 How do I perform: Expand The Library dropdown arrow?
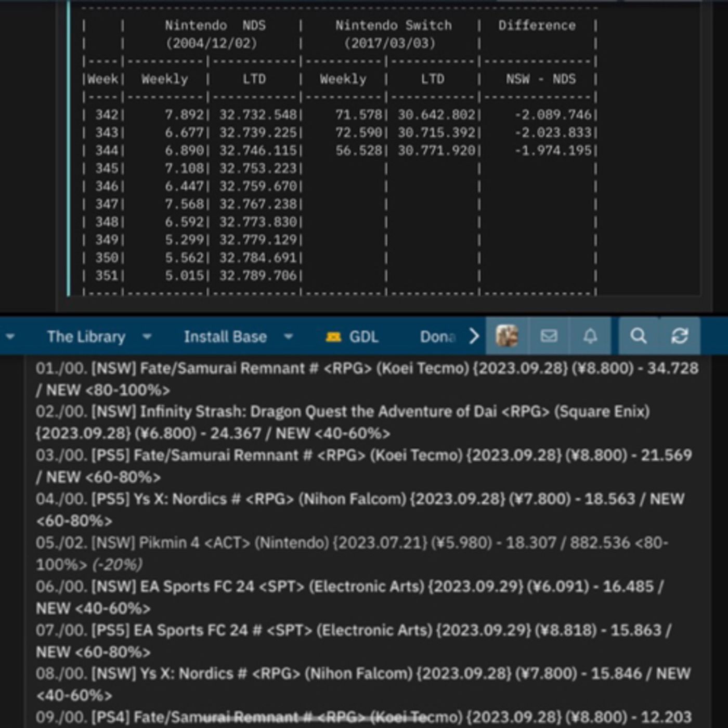coord(147,336)
